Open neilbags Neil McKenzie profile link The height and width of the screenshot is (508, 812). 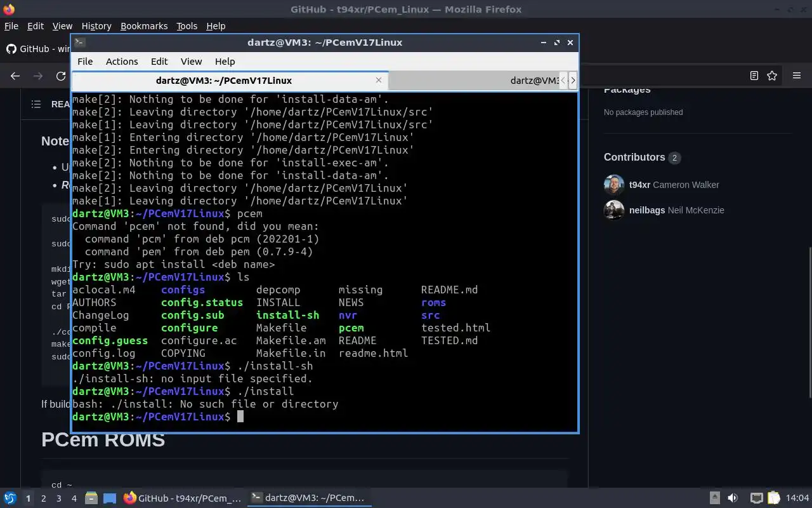(x=677, y=210)
